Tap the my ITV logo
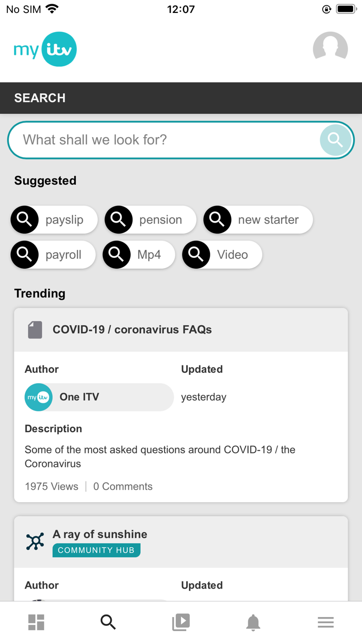Viewport: 362px width, 644px height. tap(45, 49)
